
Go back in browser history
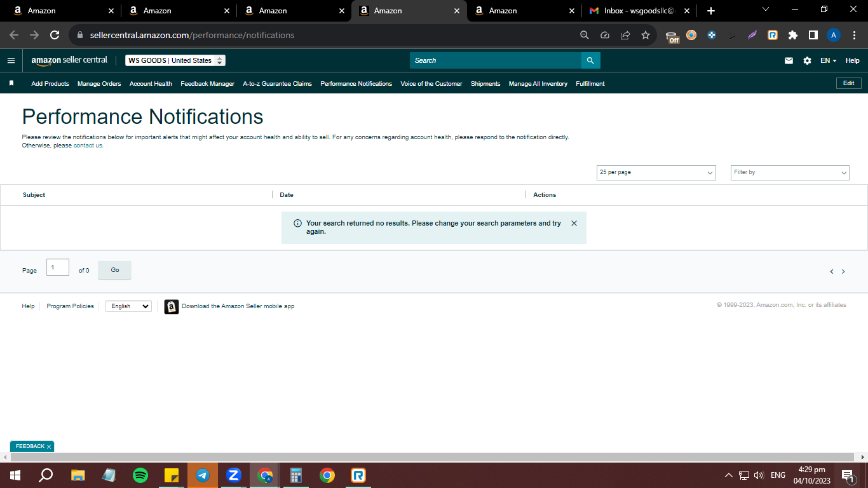[x=14, y=35]
